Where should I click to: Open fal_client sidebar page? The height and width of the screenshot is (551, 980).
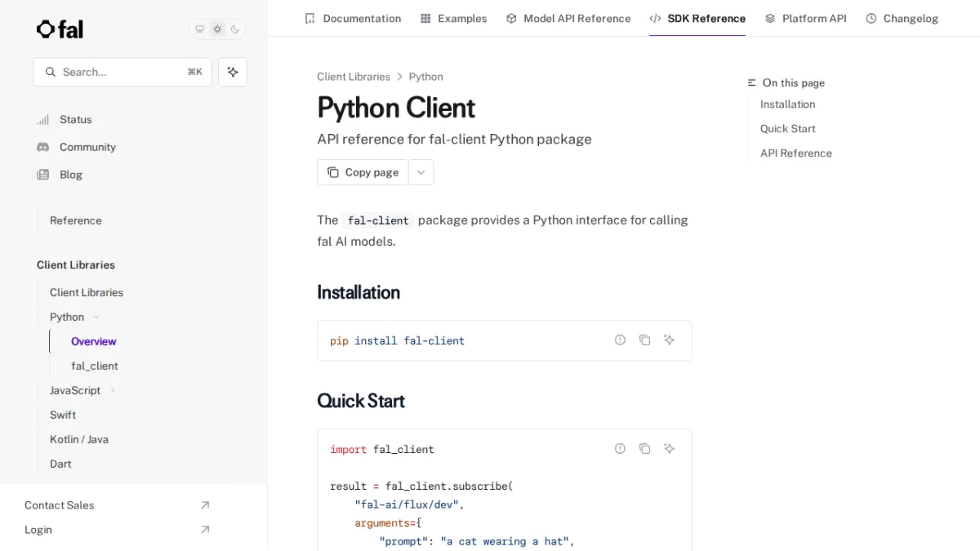95,366
